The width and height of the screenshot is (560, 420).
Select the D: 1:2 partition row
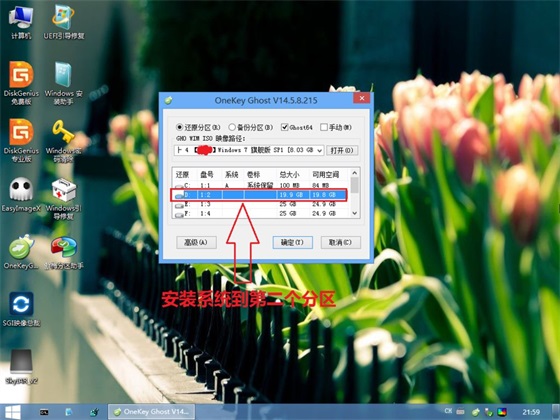pyautogui.click(x=261, y=195)
